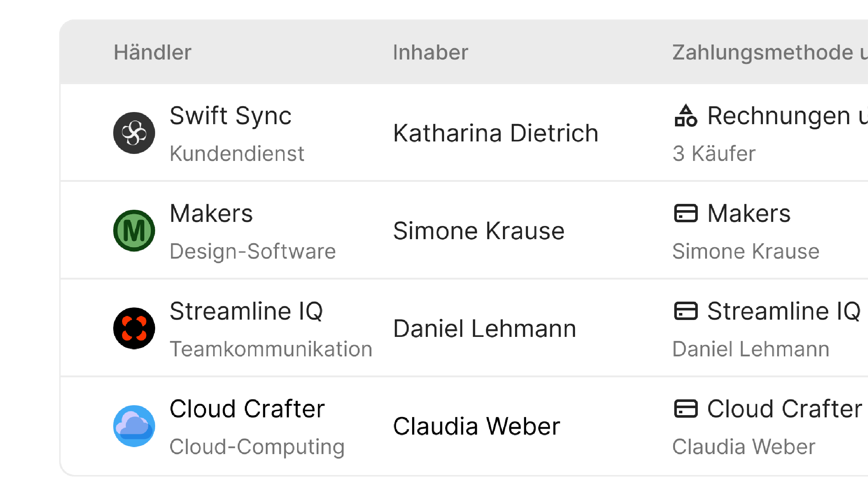868x500 pixels.
Task: Click the shapes icon beside Rechnungen
Action: (x=686, y=116)
